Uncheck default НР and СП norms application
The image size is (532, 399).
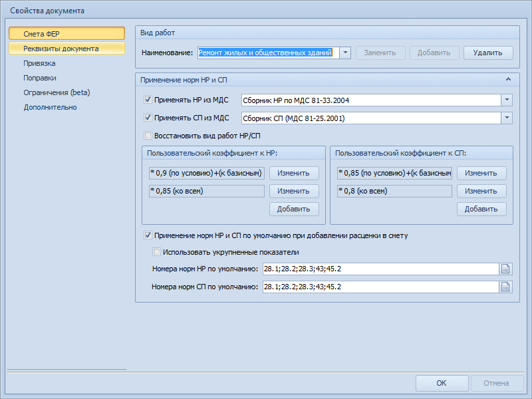pyautogui.click(x=148, y=235)
